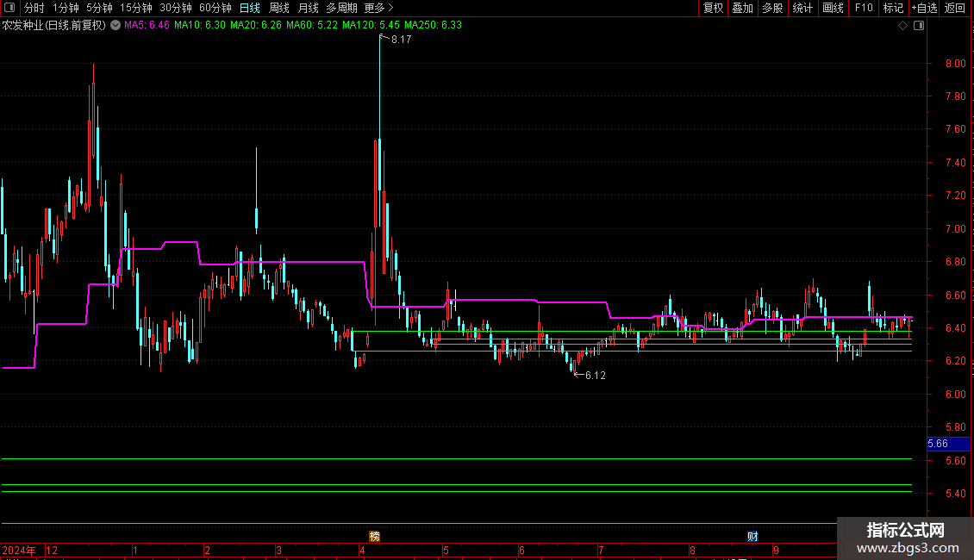Click the 返回 back button
The width and height of the screenshot is (974, 560).
955,8
